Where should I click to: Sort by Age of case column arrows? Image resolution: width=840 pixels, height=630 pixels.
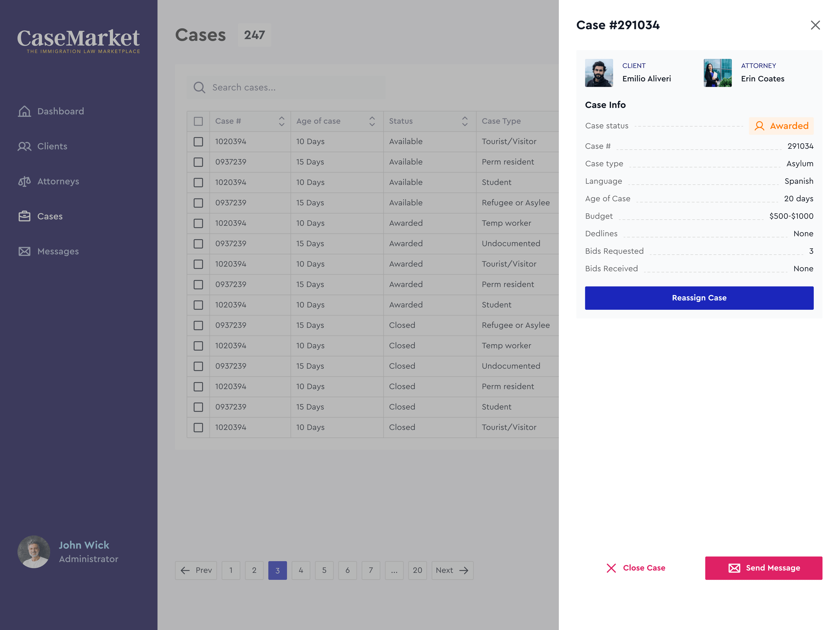click(x=372, y=121)
